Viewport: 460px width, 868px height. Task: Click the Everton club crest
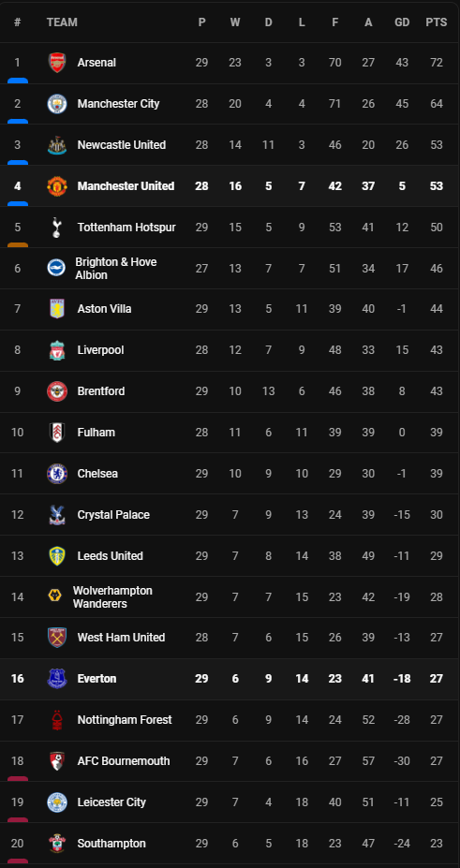[57, 679]
